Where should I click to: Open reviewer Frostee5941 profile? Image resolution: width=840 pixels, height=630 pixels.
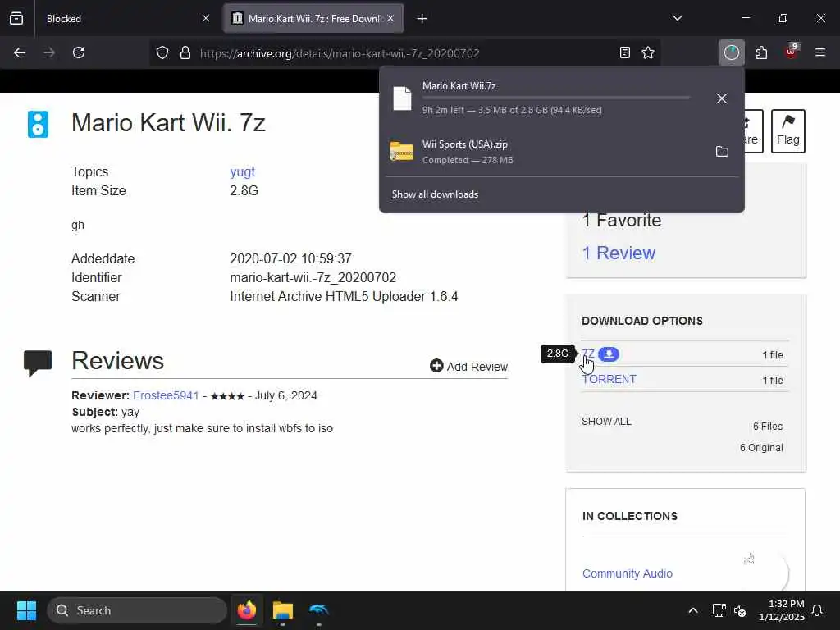click(166, 396)
